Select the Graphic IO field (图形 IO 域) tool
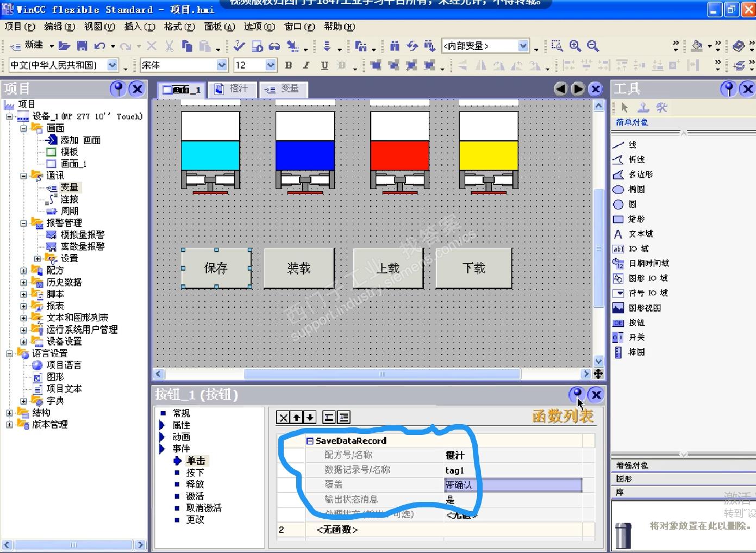Viewport: 756px width, 553px height. coord(640,278)
